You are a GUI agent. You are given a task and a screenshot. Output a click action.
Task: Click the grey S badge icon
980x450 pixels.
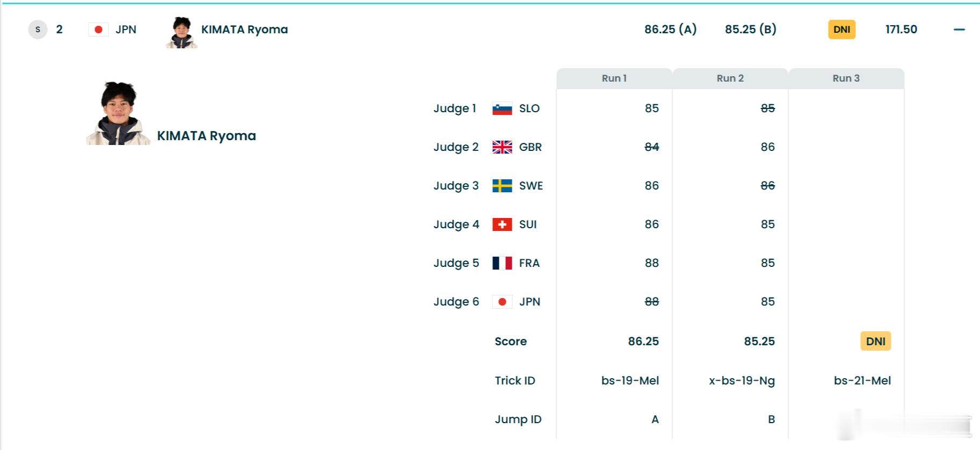click(38, 30)
